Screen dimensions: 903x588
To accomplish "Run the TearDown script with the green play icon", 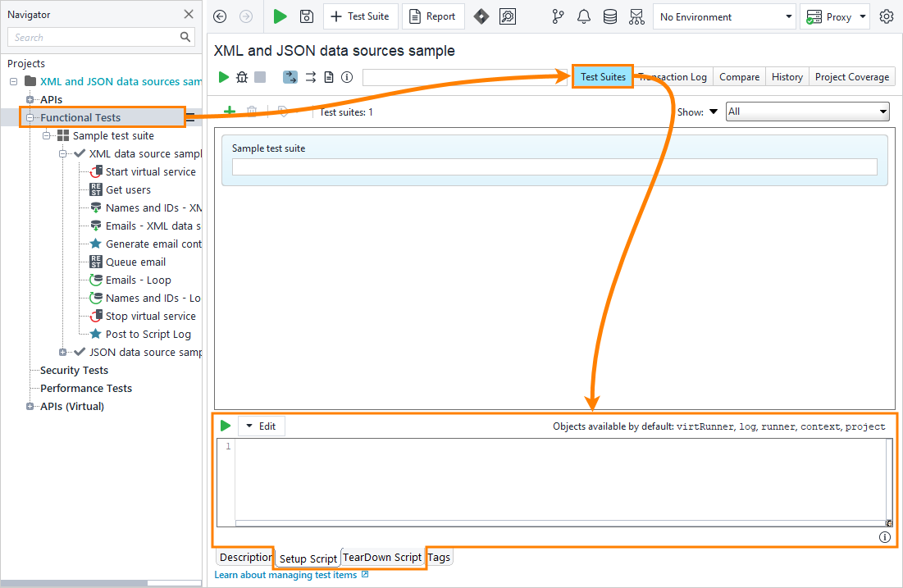I will (225, 426).
